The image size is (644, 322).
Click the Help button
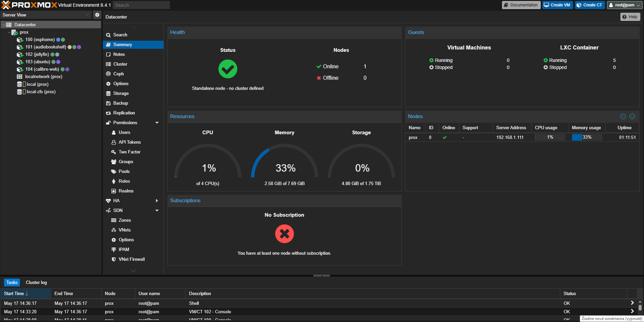[630, 17]
